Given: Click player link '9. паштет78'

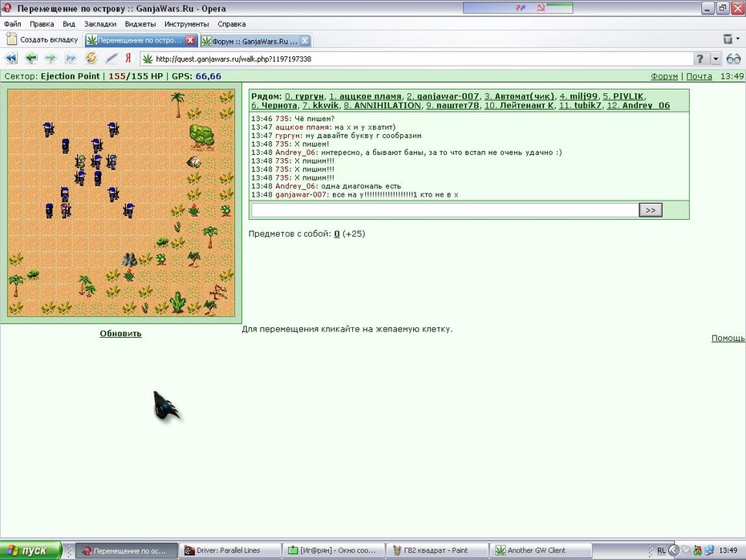Looking at the screenshot, I should pyautogui.click(x=452, y=106).
